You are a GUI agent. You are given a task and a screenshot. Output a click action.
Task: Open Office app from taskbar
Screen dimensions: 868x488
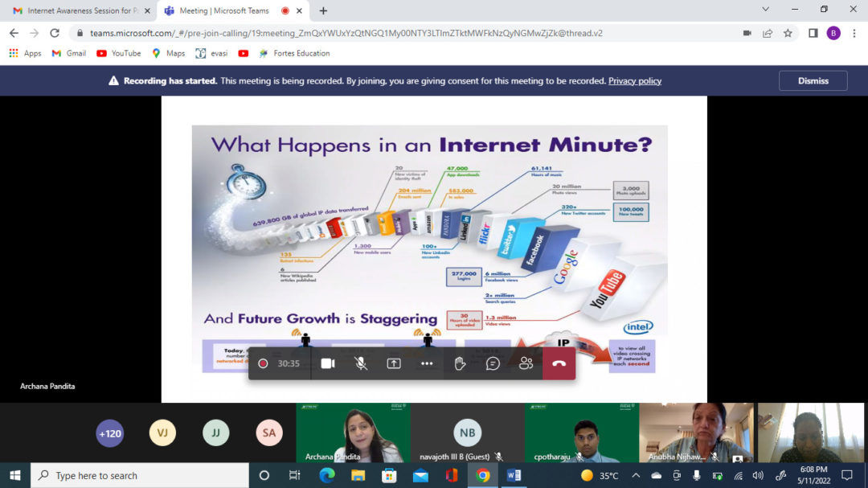tap(452, 475)
